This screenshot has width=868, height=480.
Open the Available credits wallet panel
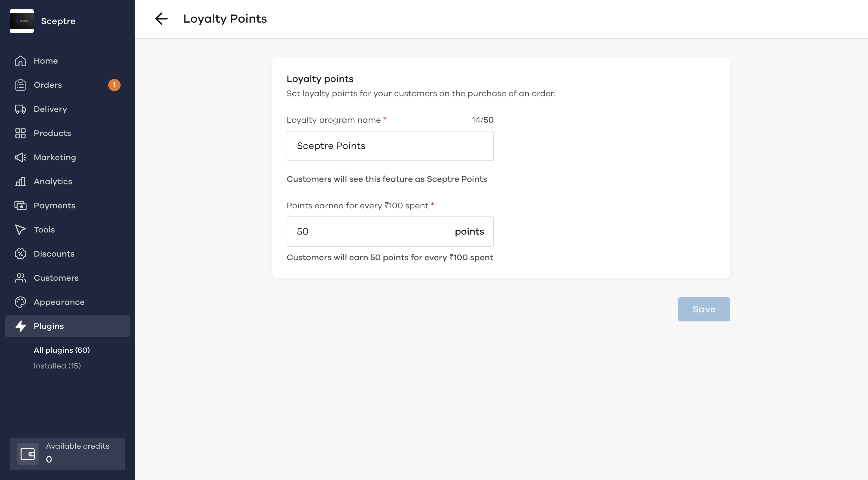68,454
